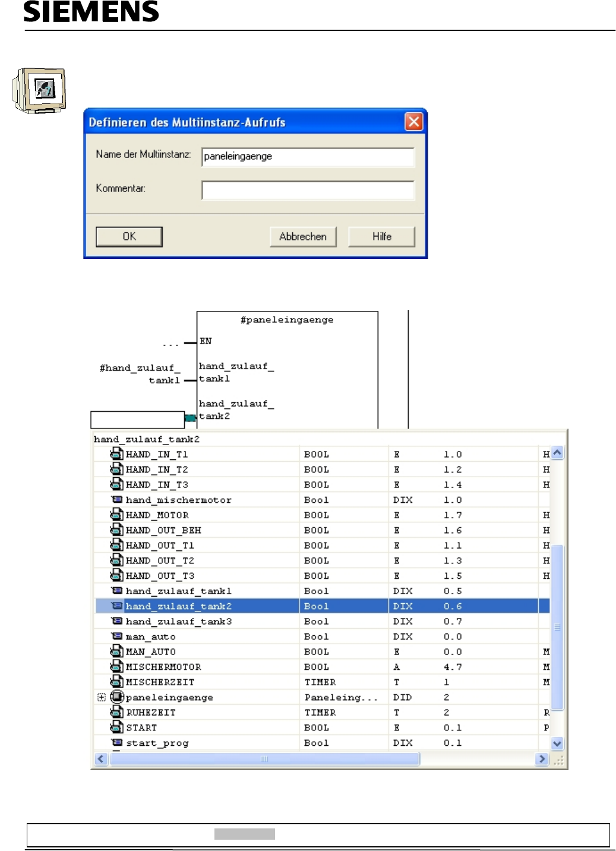Click variable icon of hand_mischermotor

click(117, 500)
